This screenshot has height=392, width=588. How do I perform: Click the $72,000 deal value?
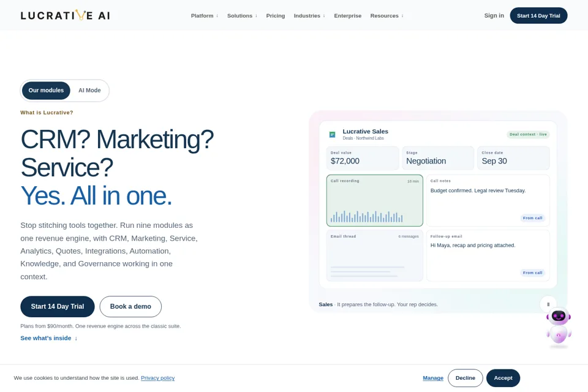coord(345,161)
